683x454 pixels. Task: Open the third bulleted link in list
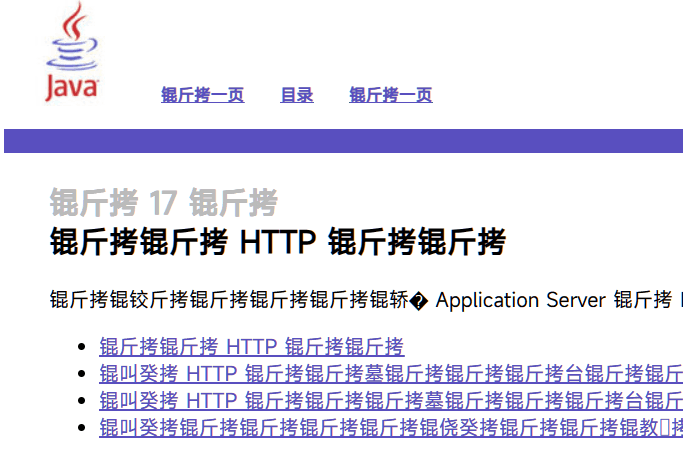(x=390, y=401)
